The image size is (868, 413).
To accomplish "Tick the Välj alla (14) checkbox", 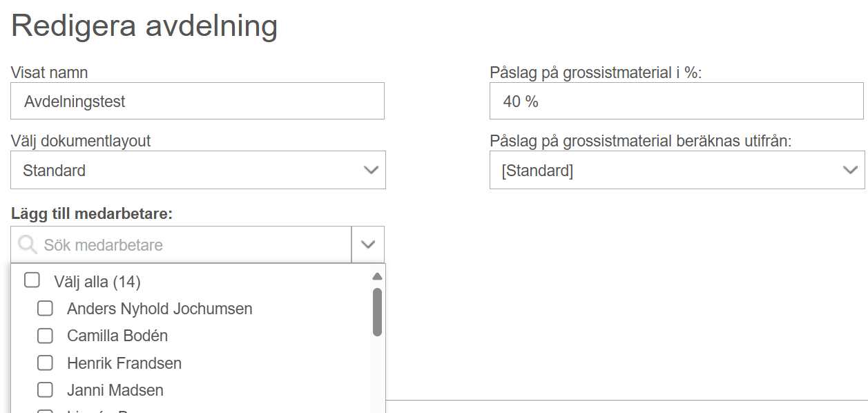I will coord(32,280).
